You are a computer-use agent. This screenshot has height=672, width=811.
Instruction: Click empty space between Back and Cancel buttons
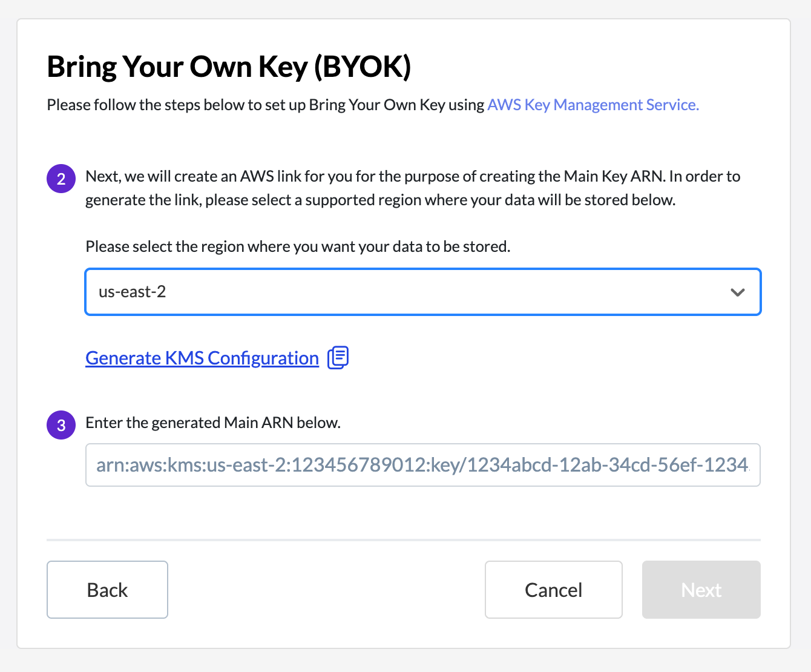coord(326,590)
